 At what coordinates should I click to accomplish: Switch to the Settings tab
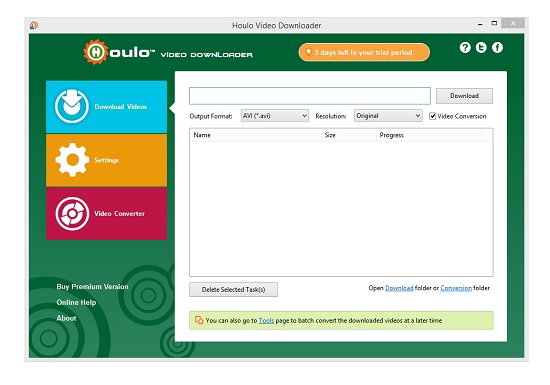pos(107,160)
